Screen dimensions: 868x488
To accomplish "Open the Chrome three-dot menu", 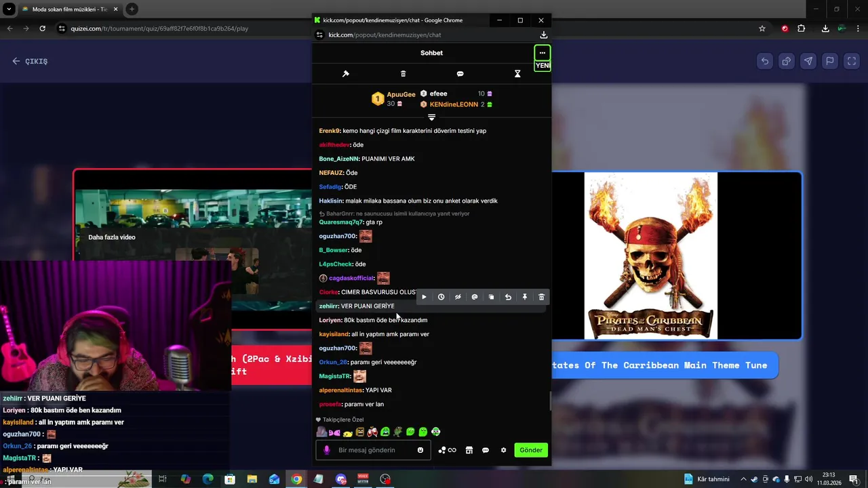I will [859, 28].
